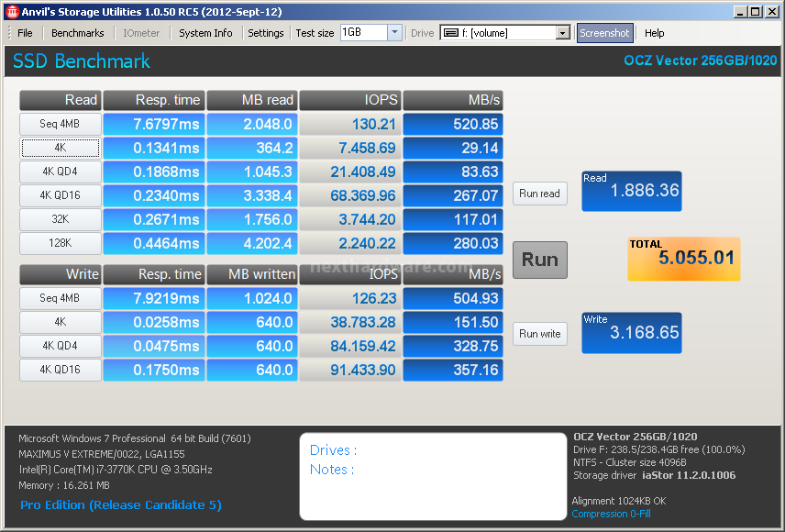Click the write 4K QD16 IOPS 91.433.90
785x532 pixels.
pyautogui.click(x=349, y=370)
